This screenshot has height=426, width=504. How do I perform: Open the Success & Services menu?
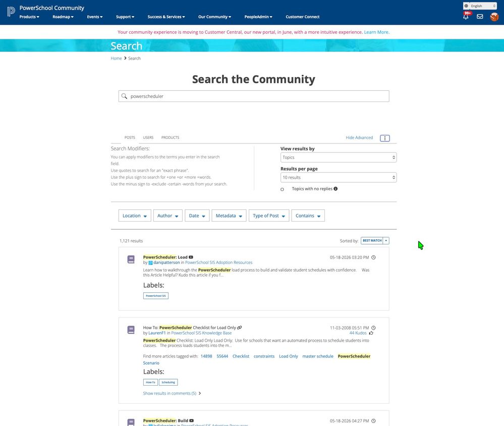[166, 17]
